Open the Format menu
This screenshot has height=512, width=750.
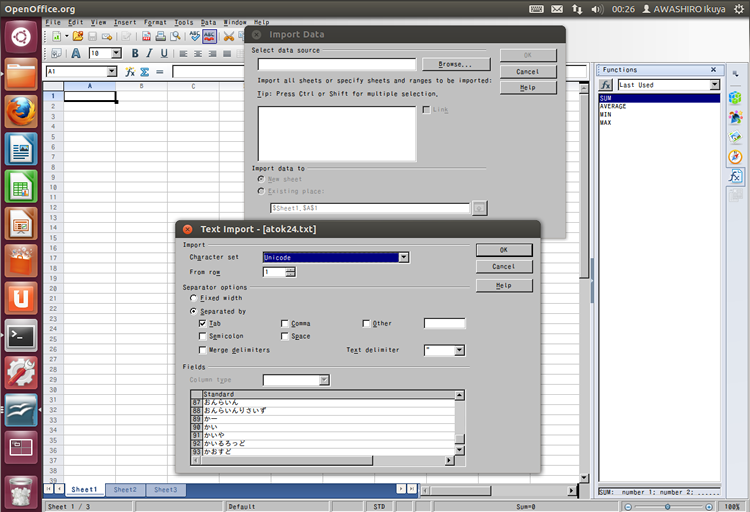click(155, 22)
